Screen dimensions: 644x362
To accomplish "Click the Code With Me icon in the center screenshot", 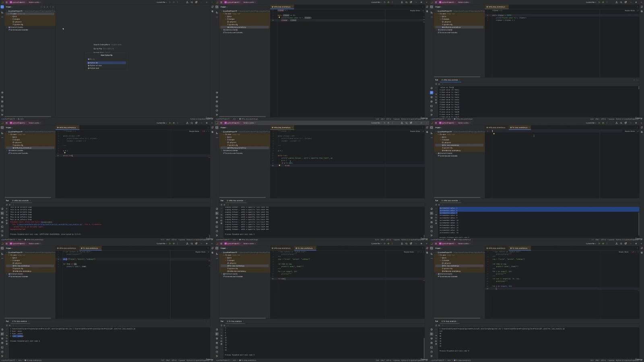I will point(402,123).
